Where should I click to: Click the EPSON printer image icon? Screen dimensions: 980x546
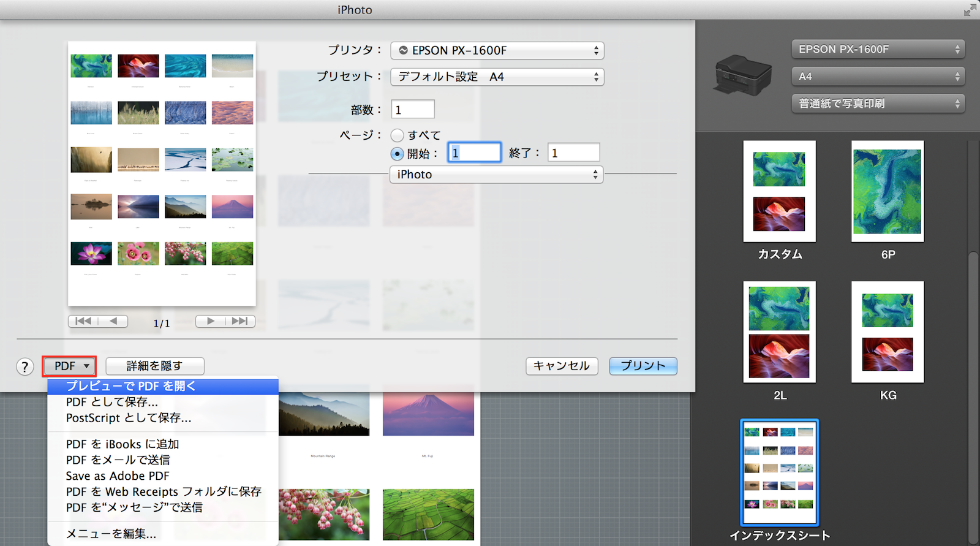coord(742,75)
